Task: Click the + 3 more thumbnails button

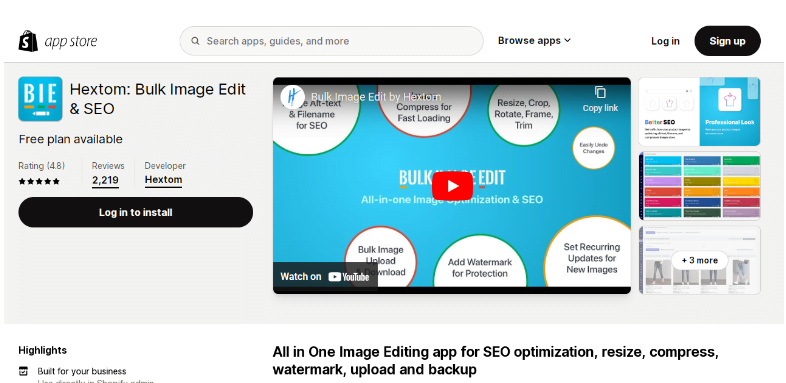Action: (x=699, y=260)
